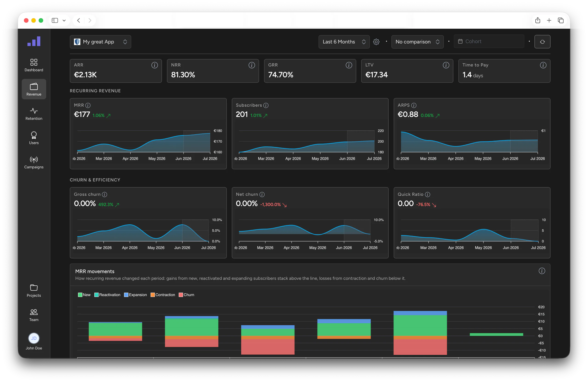
Task: Toggle Reactivation series in legend
Action: click(107, 295)
